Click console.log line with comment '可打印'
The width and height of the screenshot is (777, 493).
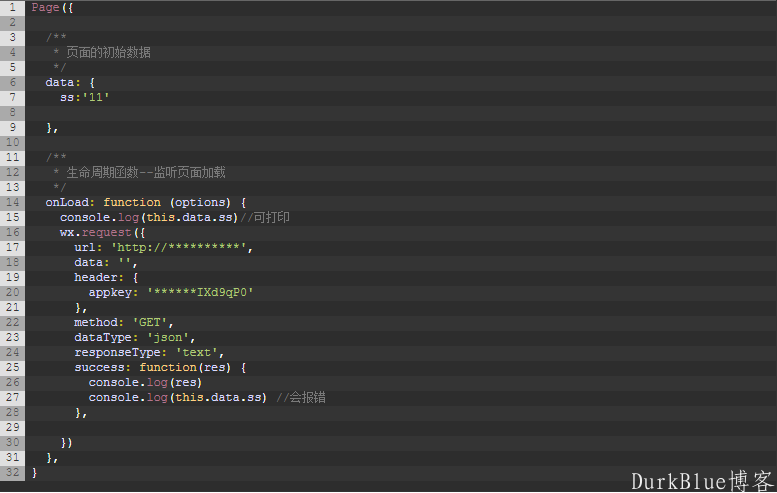coord(174,218)
